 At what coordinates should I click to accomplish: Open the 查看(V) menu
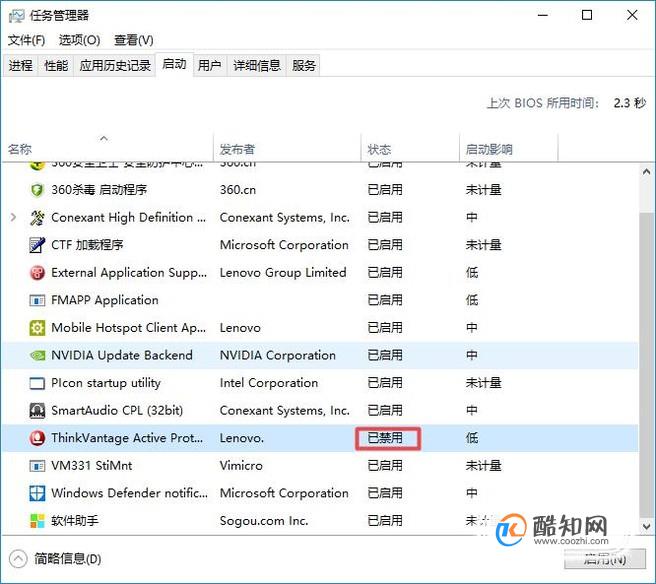[x=134, y=40]
